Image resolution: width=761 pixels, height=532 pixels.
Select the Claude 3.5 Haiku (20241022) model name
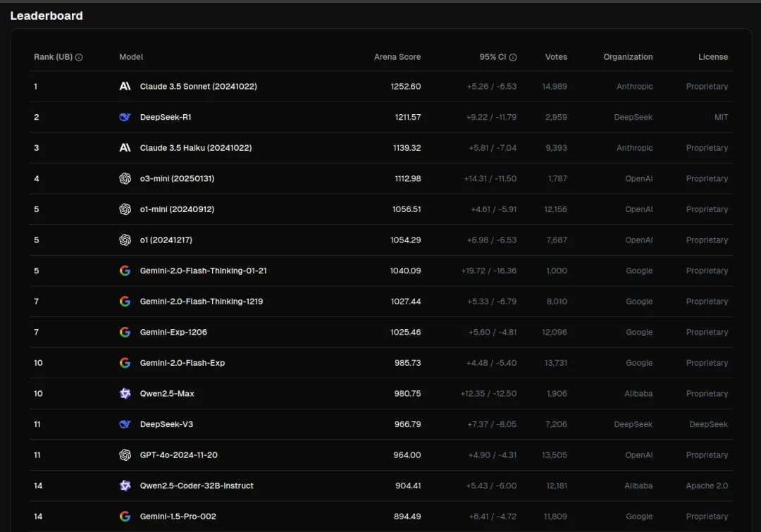196,147
